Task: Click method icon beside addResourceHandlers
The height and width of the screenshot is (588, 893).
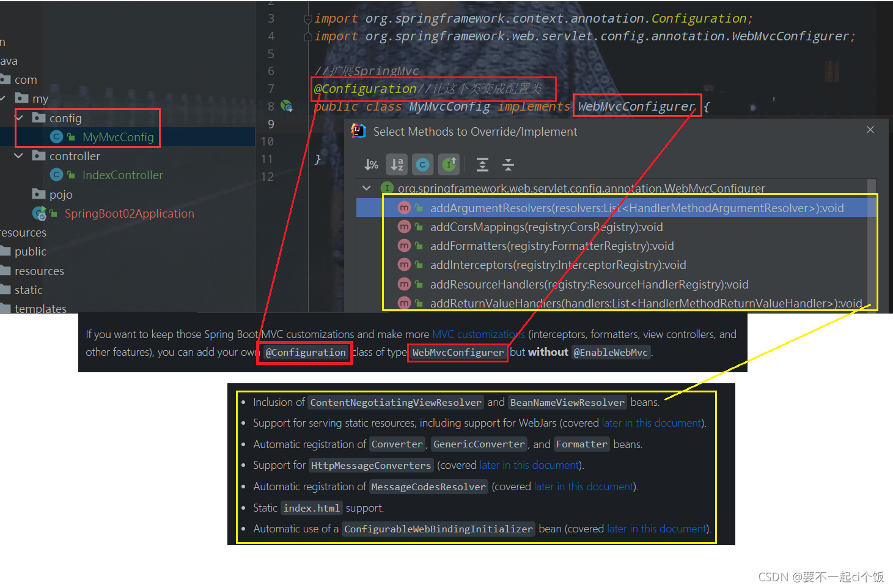Action: 404,285
